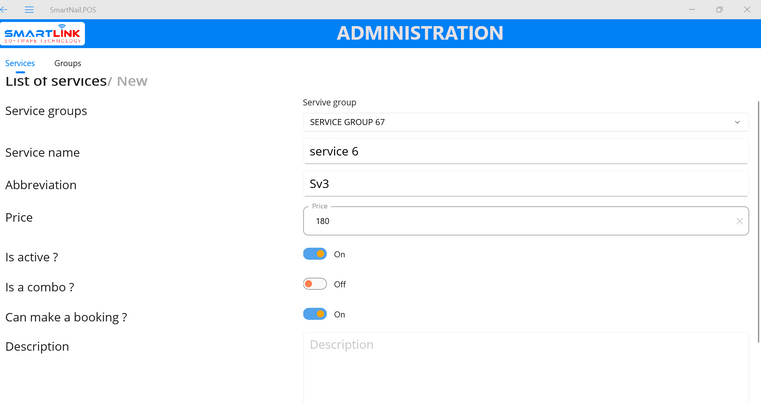Image resolution: width=761 pixels, height=404 pixels.
Task: Click the New breadcrumb text
Action: (x=132, y=81)
